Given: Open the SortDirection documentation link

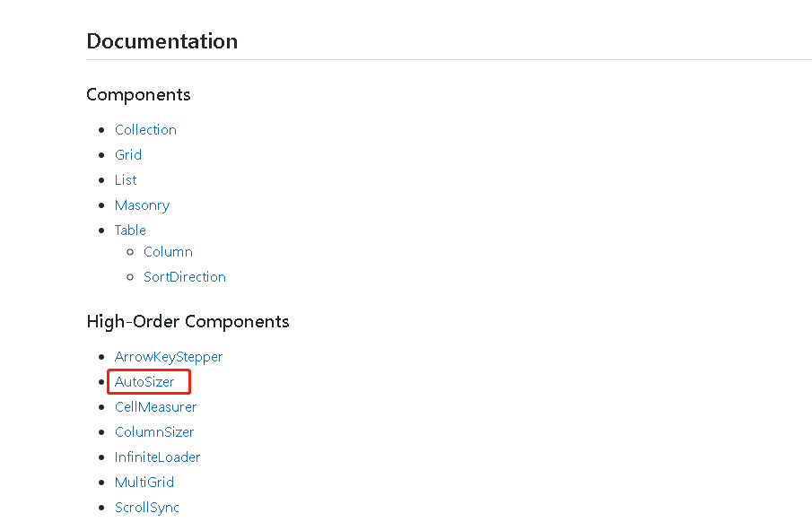Looking at the screenshot, I should [185, 276].
